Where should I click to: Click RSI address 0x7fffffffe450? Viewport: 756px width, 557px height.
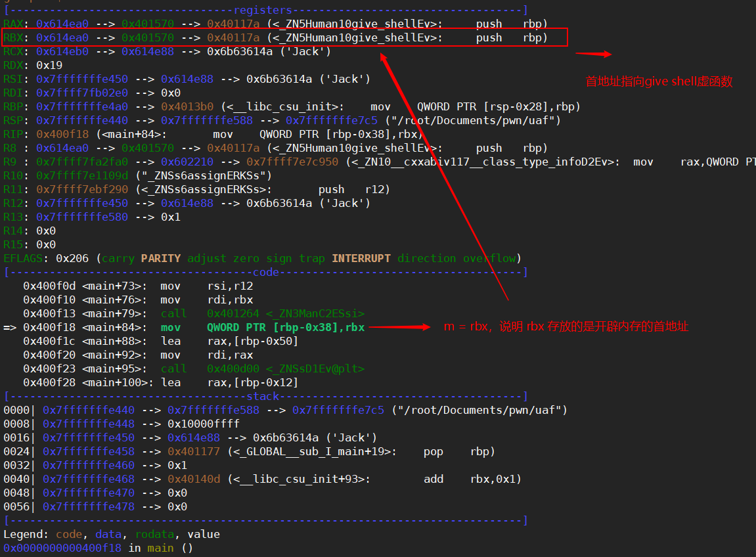82,79
